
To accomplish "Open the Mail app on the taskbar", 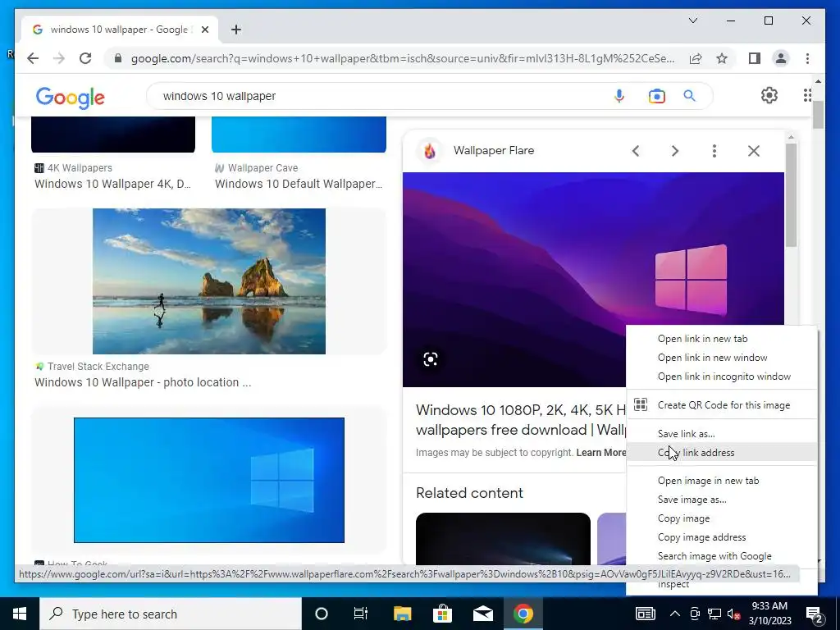I will (x=483, y=614).
